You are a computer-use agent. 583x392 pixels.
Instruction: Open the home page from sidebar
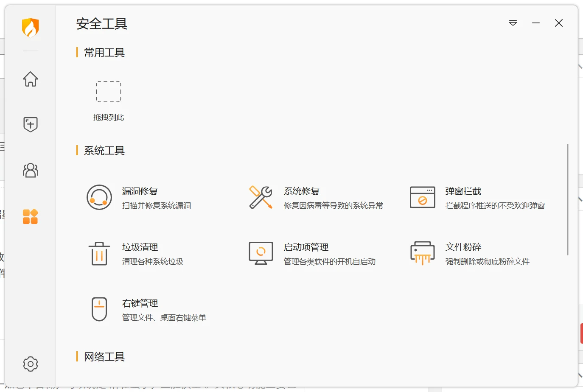tap(31, 79)
